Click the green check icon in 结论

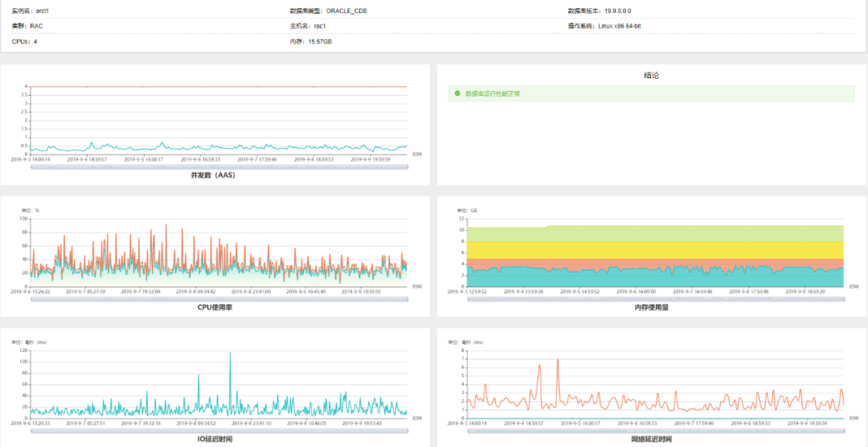[x=457, y=93]
